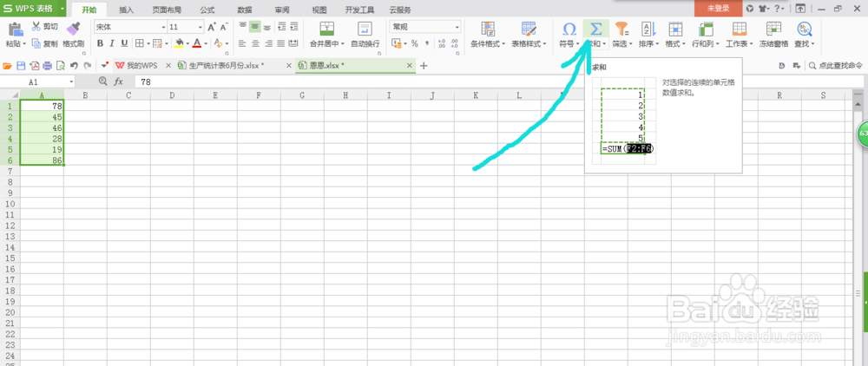The width and height of the screenshot is (868, 366).
Task: Click the Freeze Panes (冻结窗格) icon
Action: tap(773, 29)
